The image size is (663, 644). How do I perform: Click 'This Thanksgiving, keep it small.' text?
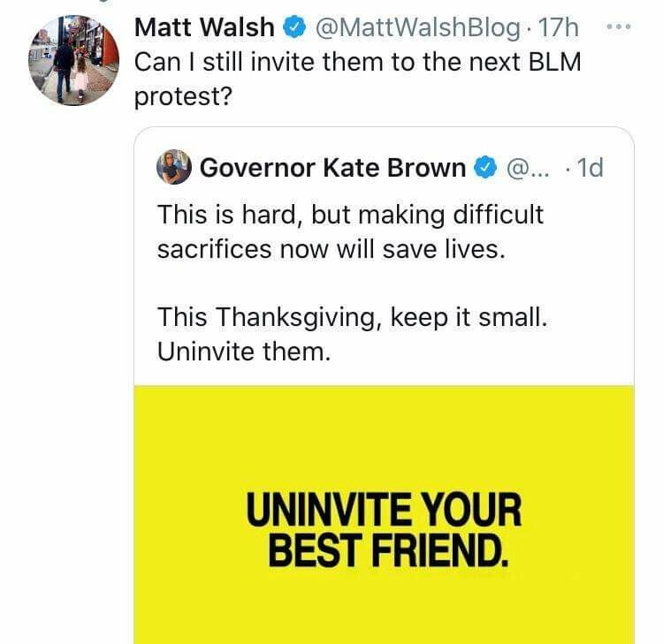pyautogui.click(x=352, y=317)
